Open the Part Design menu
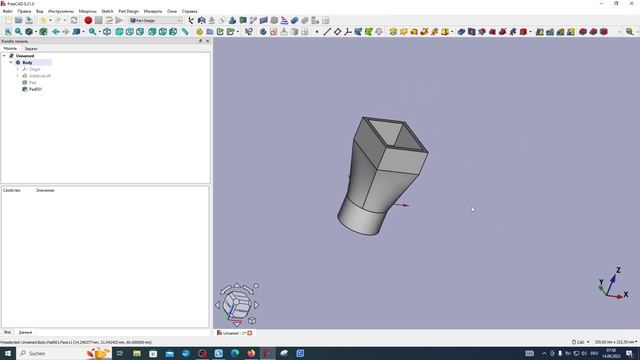 (129, 11)
